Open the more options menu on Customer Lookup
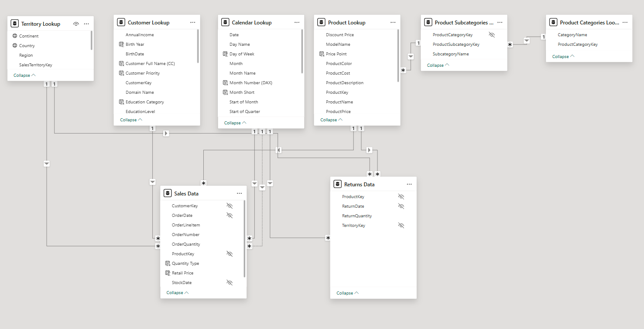 [192, 22]
